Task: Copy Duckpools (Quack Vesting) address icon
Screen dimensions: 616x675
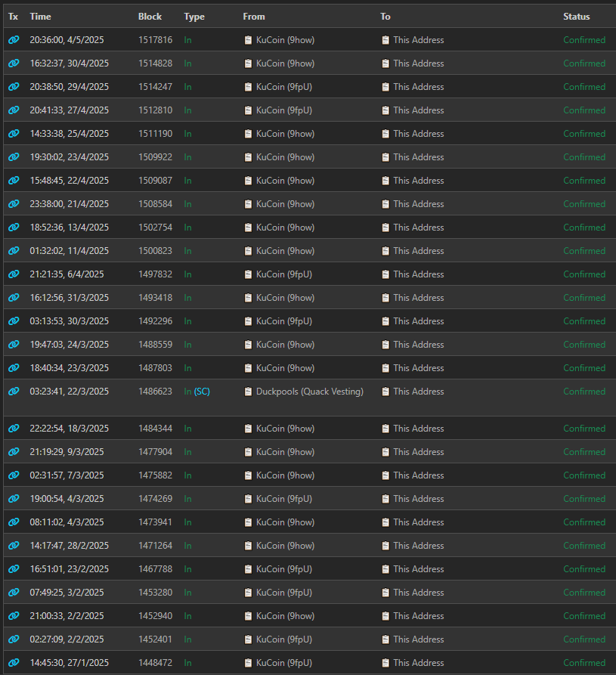Action: click(x=248, y=392)
